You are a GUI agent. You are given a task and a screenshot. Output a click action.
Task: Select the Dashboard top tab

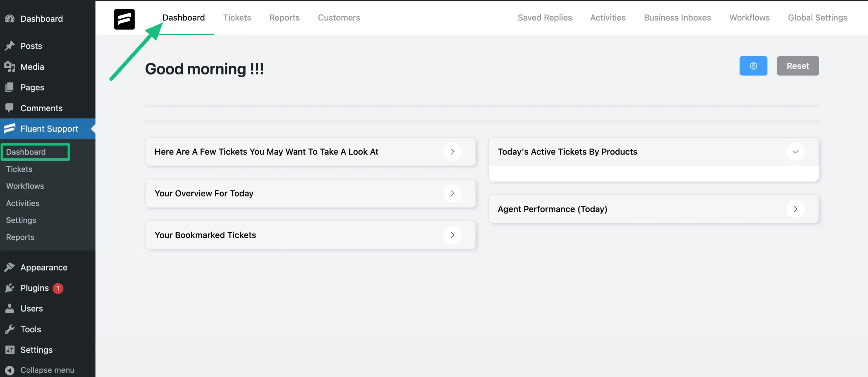183,18
